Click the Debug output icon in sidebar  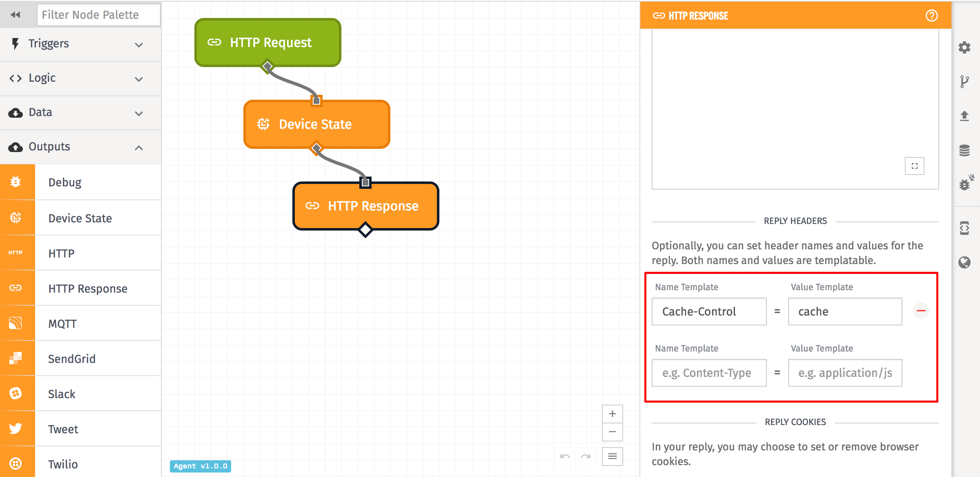coord(16,182)
